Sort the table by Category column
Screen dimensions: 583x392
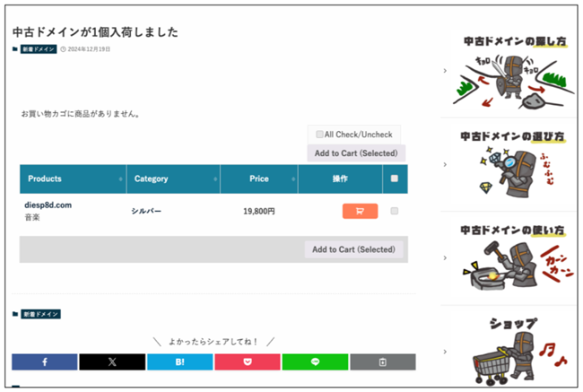[x=173, y=179]
